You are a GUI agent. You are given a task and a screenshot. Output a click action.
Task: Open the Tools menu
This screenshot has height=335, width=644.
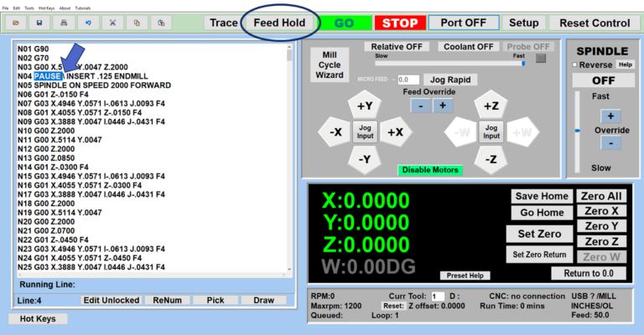click(29, 8)
